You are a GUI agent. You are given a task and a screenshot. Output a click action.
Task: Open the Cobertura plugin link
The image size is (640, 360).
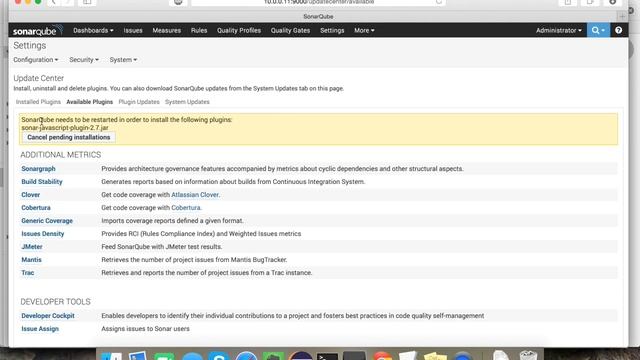36,208
